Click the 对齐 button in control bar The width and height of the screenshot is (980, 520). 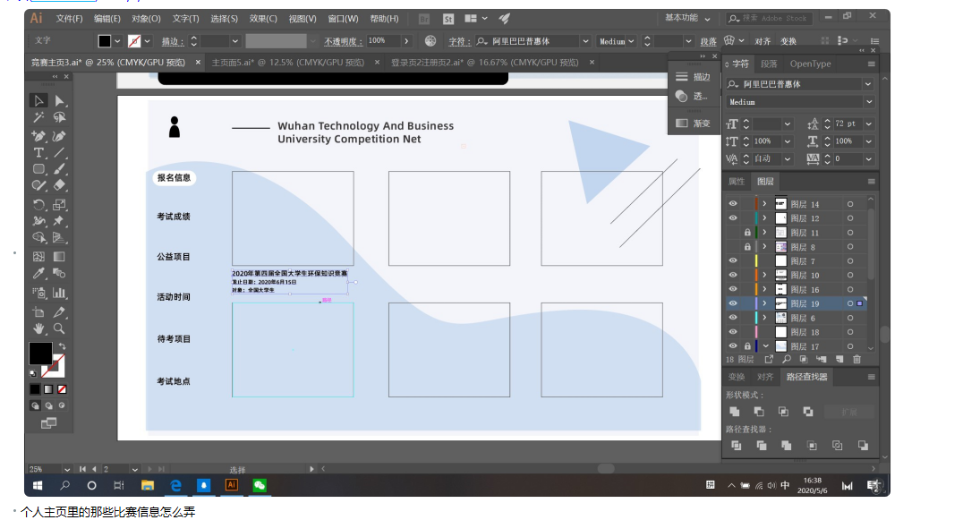pyautogui.click(x=762, y=41)
